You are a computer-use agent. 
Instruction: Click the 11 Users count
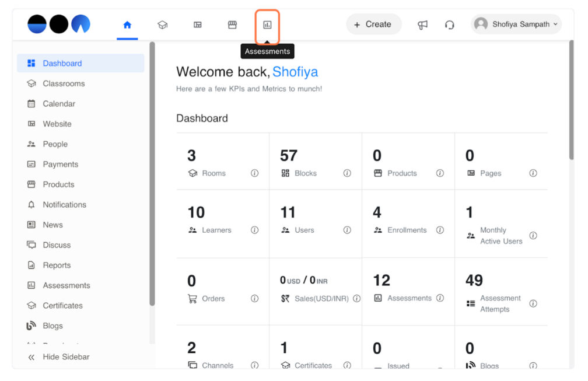(x=288, y=212)
